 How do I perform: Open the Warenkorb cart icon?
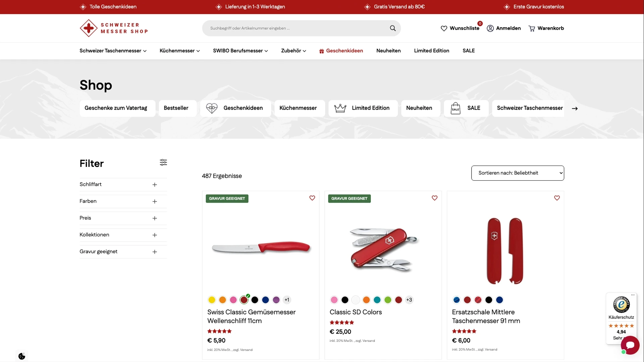[532, 28]
